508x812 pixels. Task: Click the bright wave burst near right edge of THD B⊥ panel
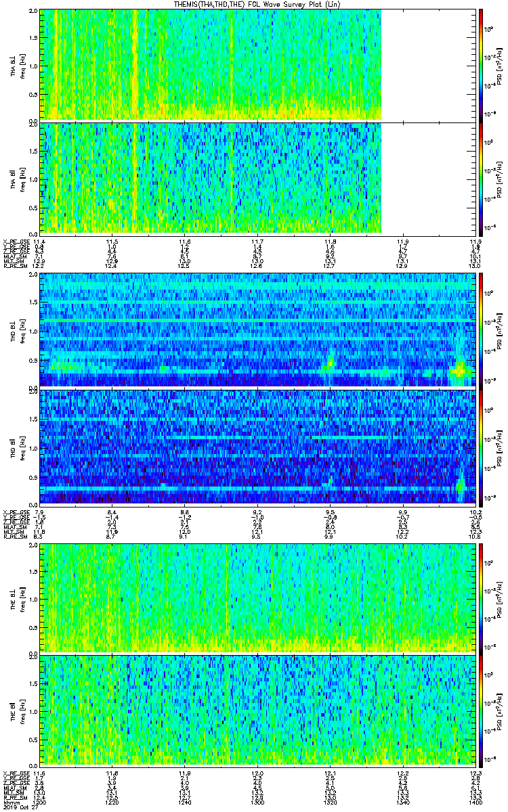pyautogui.click(x=461, y=370)
